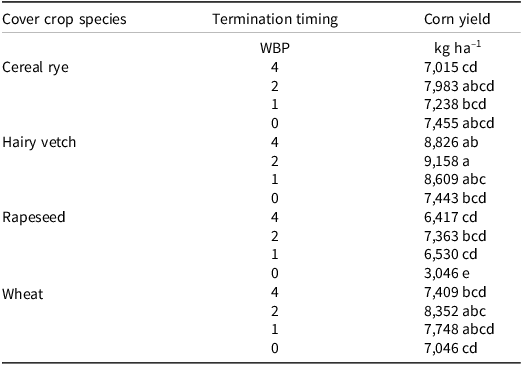This screenshot has width=523, height=365.
Task: Select the Cereal rye row label
Action: point(35,68)
